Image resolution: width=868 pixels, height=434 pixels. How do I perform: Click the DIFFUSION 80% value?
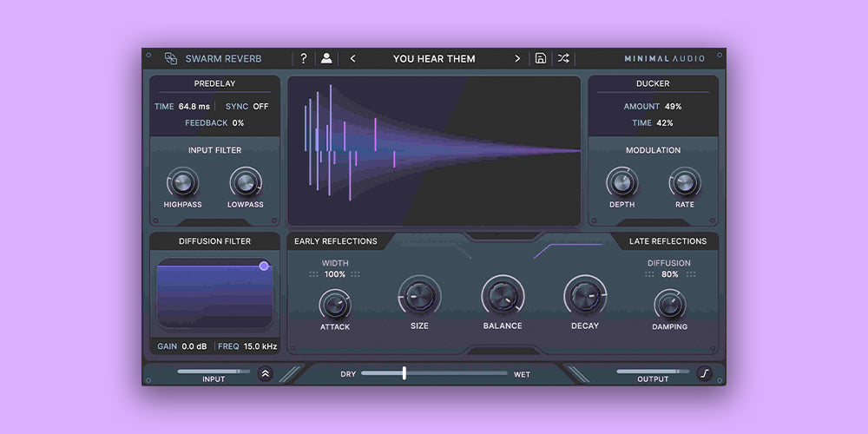click(670, 274)
